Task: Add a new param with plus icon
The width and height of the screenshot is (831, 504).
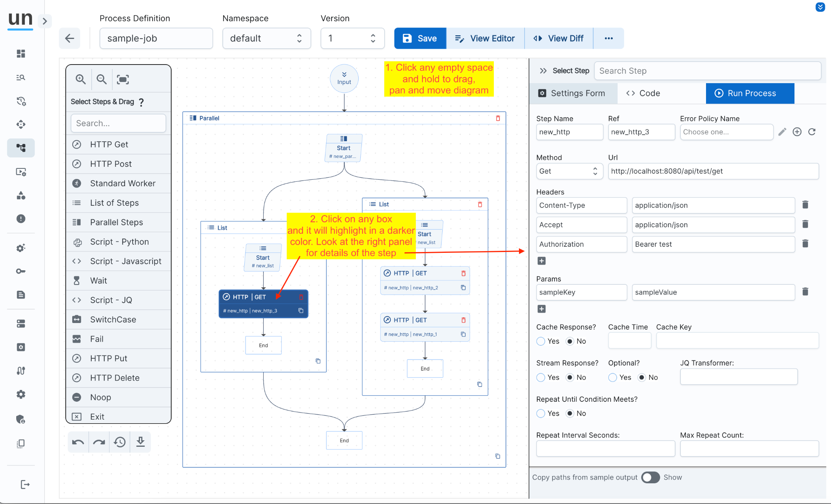Action: 541,309
